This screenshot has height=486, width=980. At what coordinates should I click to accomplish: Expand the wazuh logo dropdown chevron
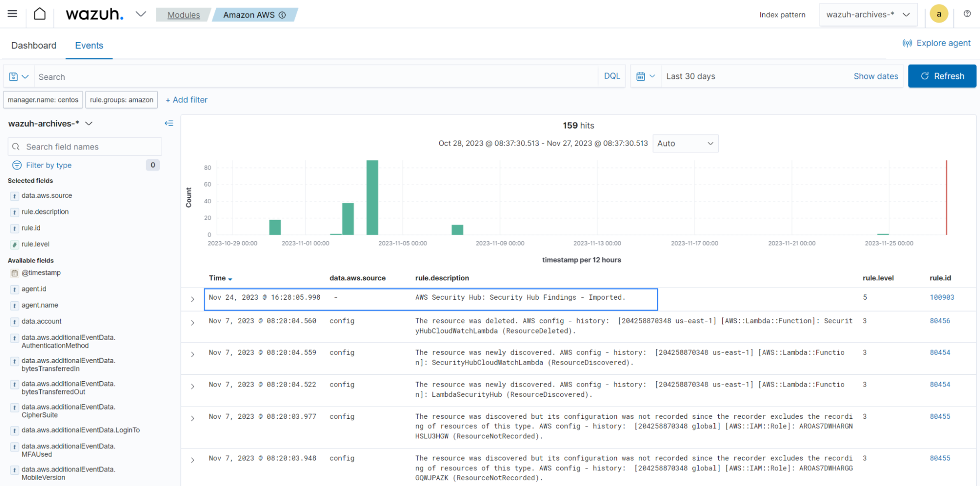(x=141, y=14)
